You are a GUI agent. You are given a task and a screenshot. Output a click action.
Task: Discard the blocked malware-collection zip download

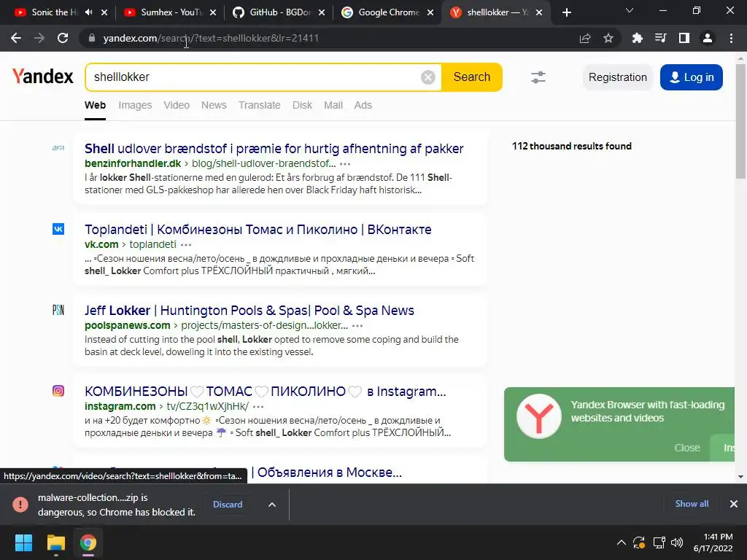pyautogui.click(x=228, y=505)
